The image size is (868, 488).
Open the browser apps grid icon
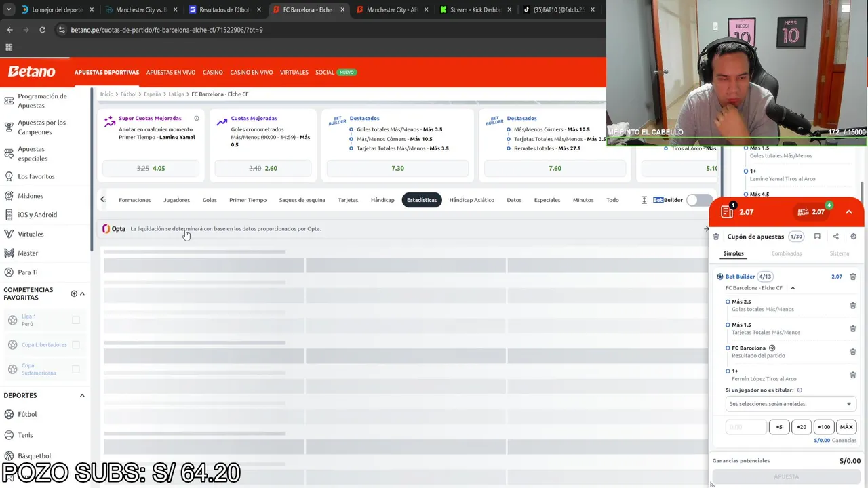click(x=9, y=47)
